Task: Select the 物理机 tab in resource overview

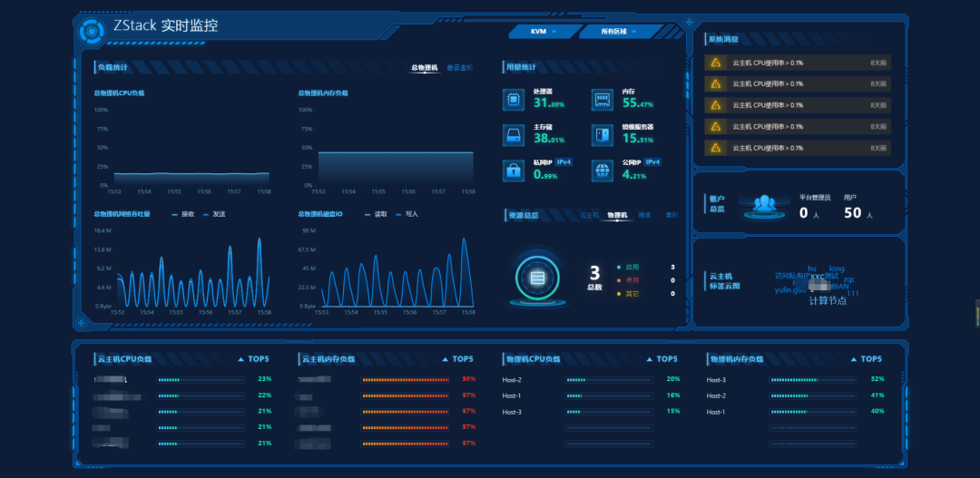Action: coord(617,215)
